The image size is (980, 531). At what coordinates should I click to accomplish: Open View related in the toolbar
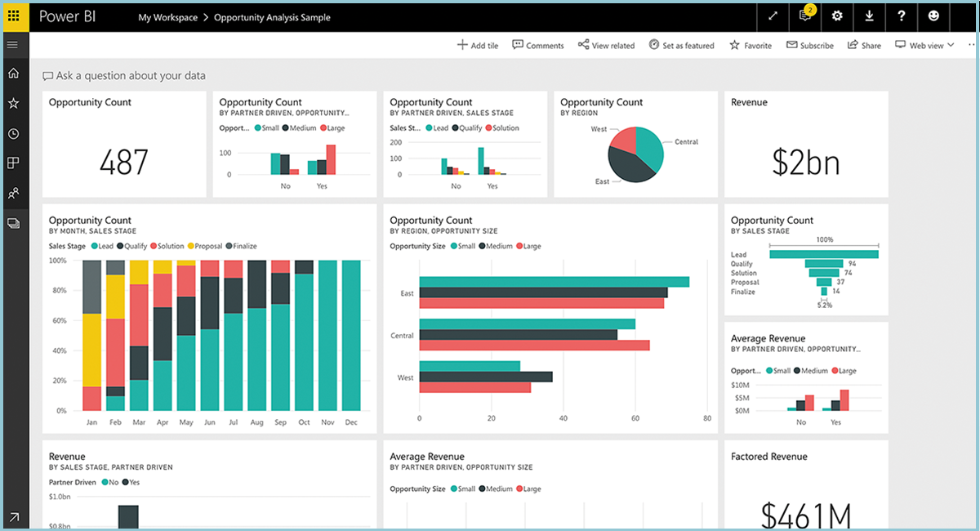tap(606, 45)
